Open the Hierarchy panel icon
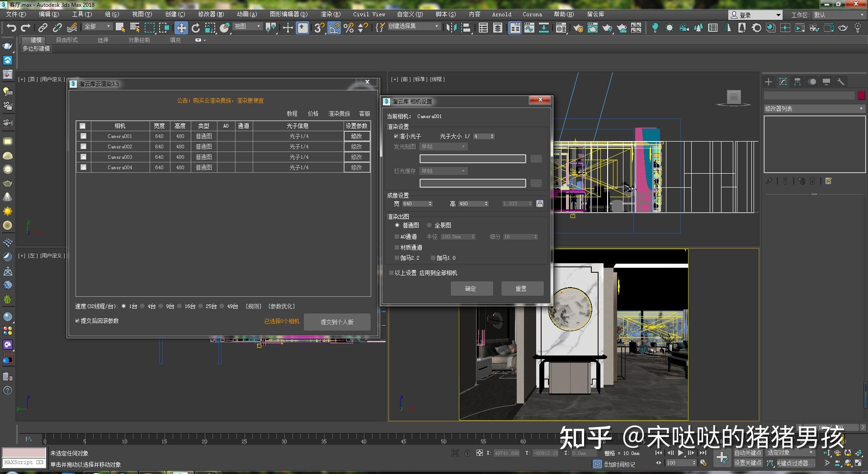 (797, 82)
